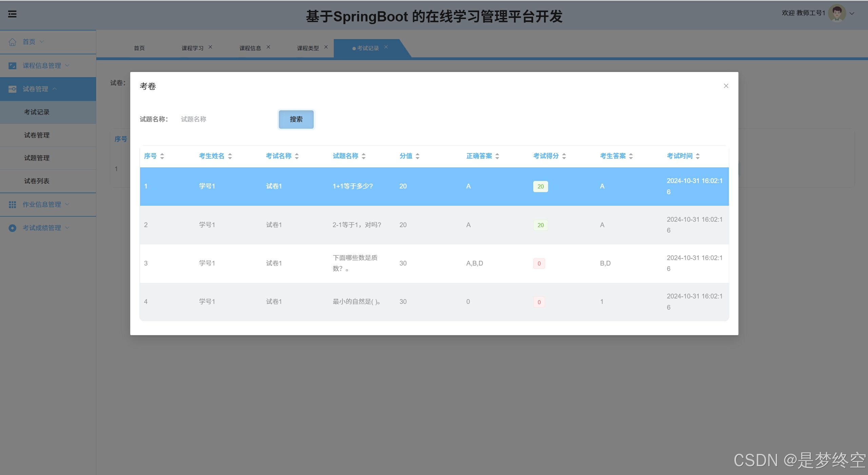Image resolution: width=868 pixels, height=475 pixels.
Task: Sort table by 序号 column
Action: pyautogui.click(x=162, y=156)
